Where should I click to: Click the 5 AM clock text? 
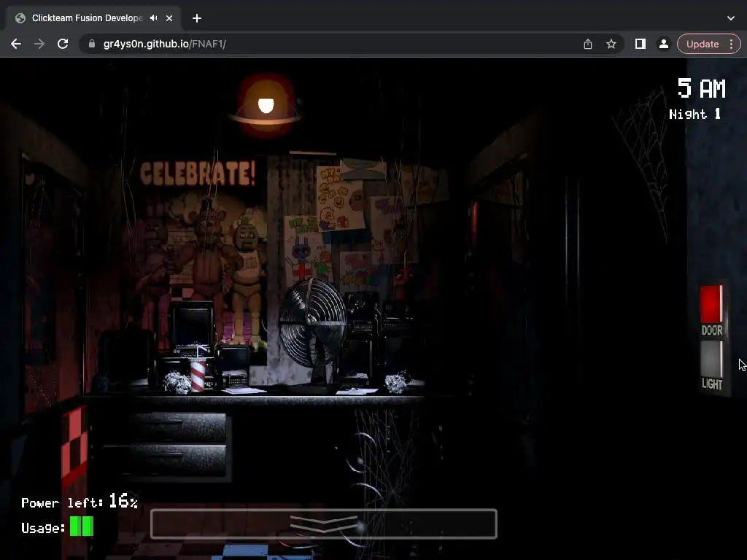[x=701, y=88]
